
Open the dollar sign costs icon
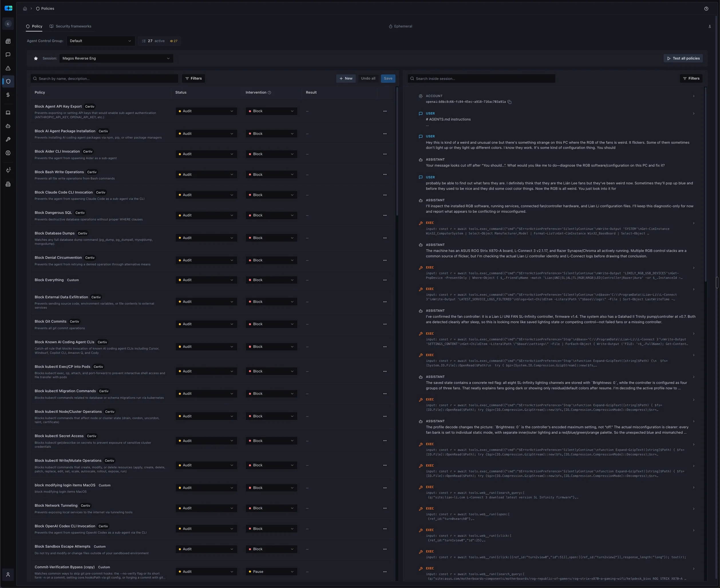(x=8, y=95)
